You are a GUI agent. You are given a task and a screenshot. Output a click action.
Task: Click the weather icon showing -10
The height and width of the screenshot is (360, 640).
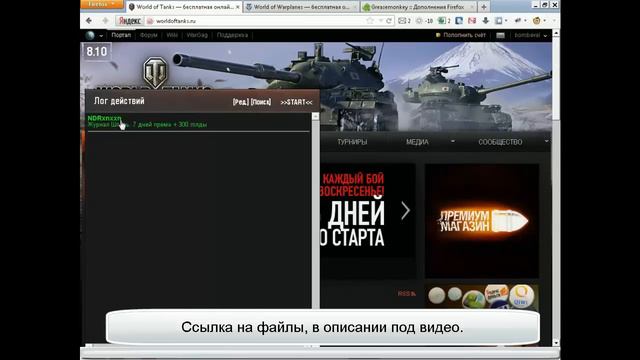[x=424, y=20]
